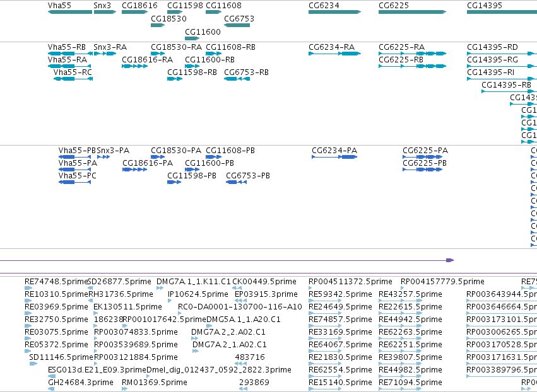
Task: Click protein CG18530-PA
Action: coord(176,151)
